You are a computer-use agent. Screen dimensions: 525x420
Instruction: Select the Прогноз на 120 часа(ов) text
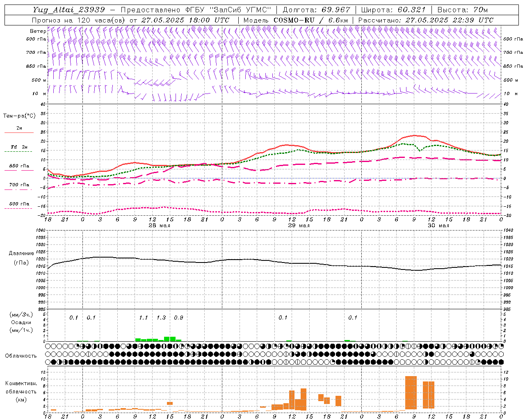[79, 20]
